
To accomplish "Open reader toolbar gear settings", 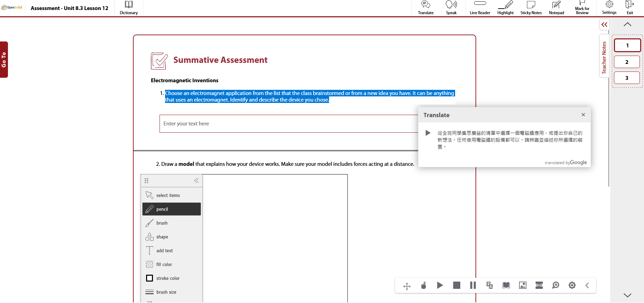I will (x=572, y=285).
